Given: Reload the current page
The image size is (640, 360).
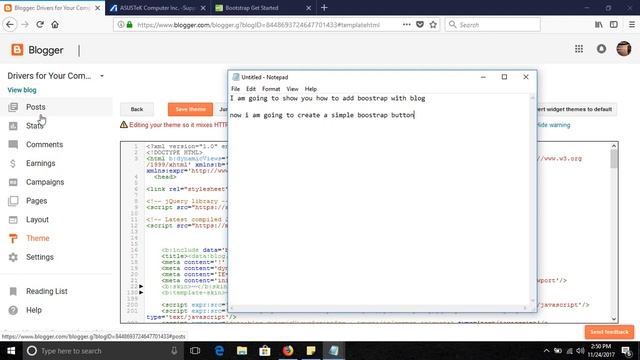Looking at the screenshot, I should pyautogui.click(x=40, y=24).
